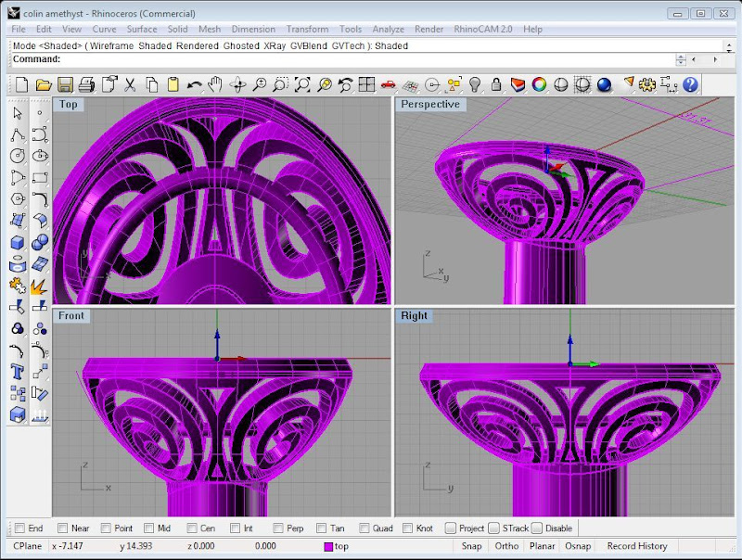Click the Record History button

(x=636, y=546)
